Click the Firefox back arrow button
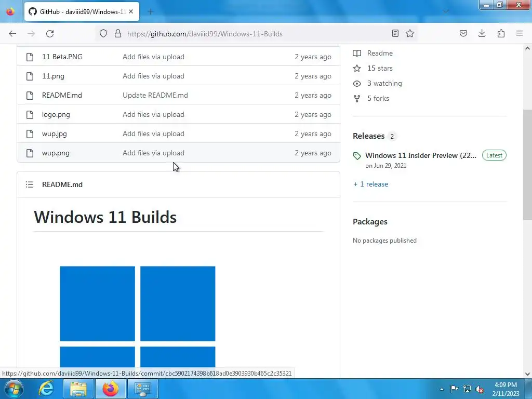Viewport: 532px width, 399px height. (x=12, y=34)
